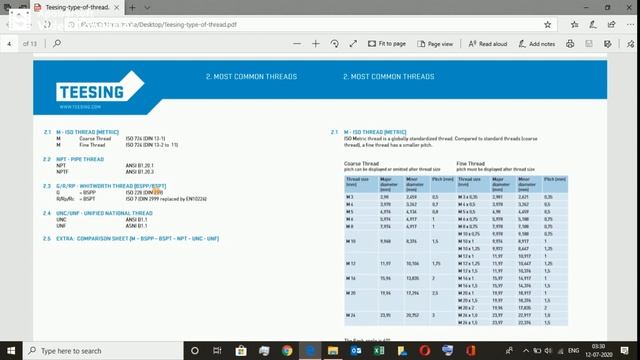
Task: Open a new tab
Action: [x=132, y=7]
